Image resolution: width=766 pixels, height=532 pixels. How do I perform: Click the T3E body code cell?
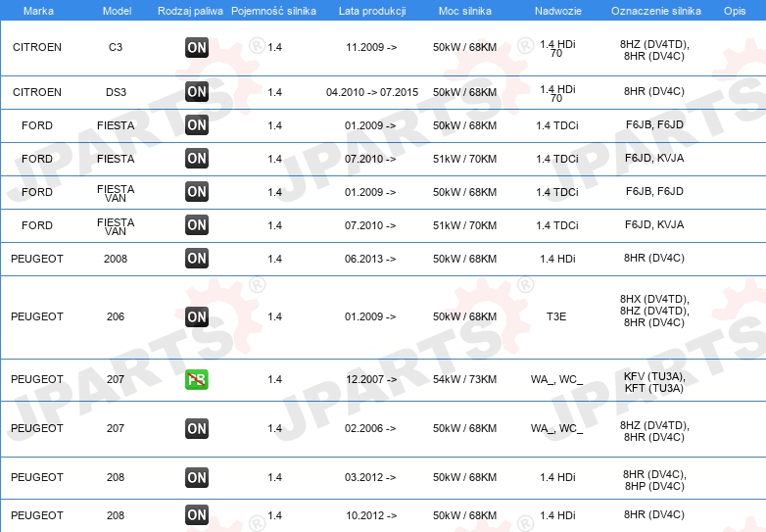click(556, 316)
